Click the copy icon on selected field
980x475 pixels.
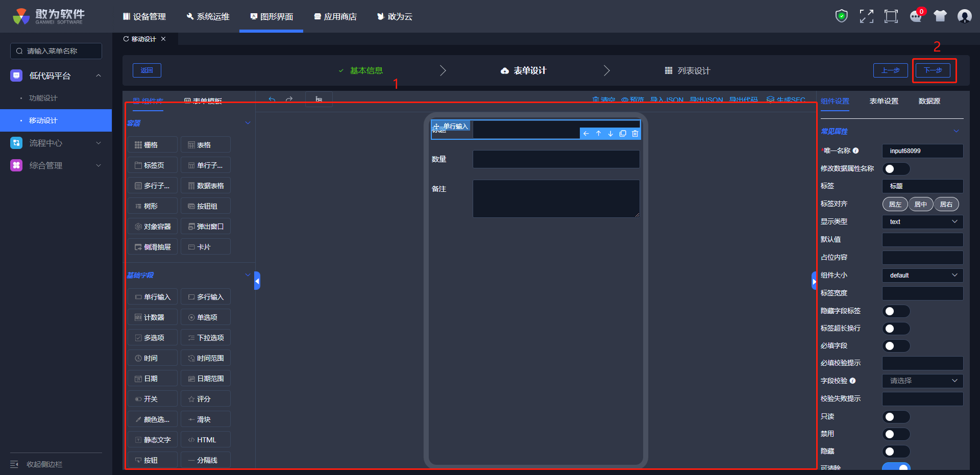pyautogui.click(x=623, y=134)
